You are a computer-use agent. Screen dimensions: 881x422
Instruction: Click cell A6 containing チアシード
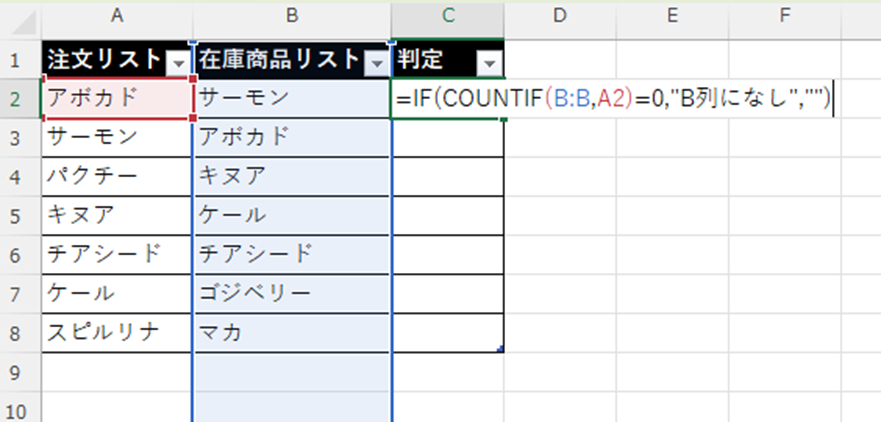(x=117, y=254)
